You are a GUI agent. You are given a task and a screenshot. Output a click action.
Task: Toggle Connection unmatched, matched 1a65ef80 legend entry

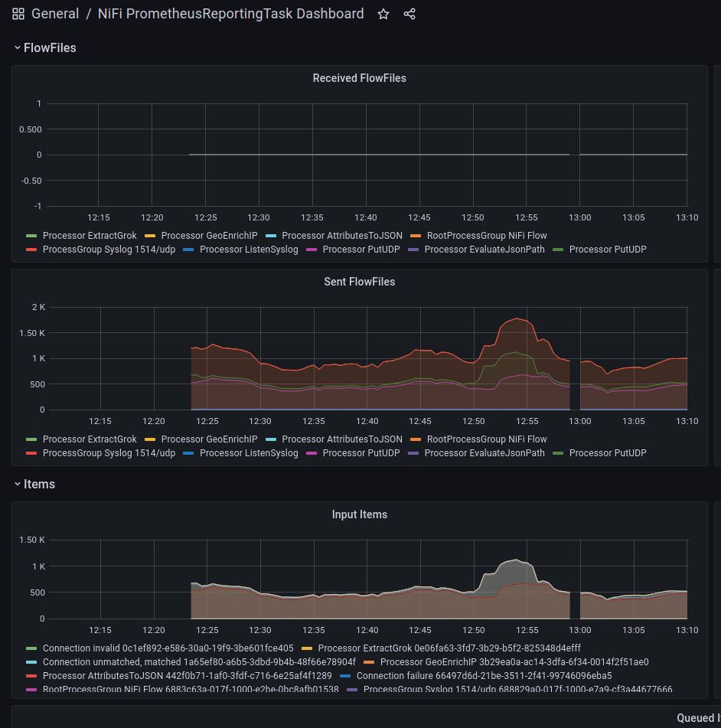(199, 662)
